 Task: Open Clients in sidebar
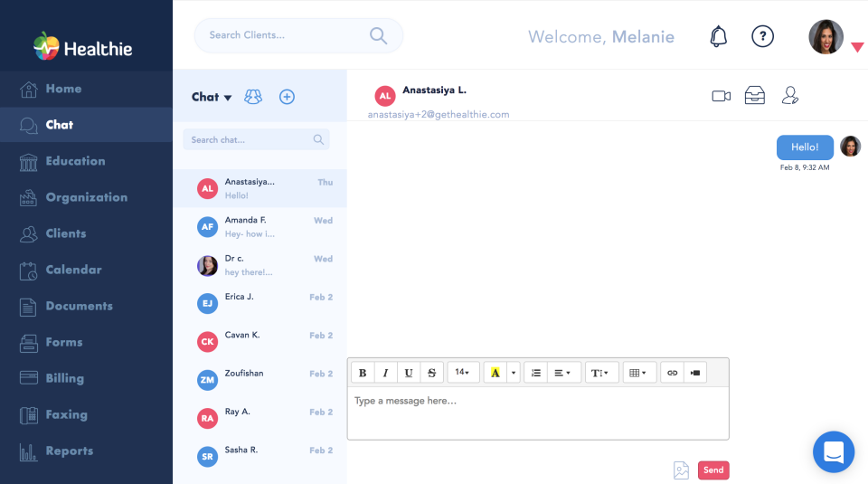click(x=87, y=233)
